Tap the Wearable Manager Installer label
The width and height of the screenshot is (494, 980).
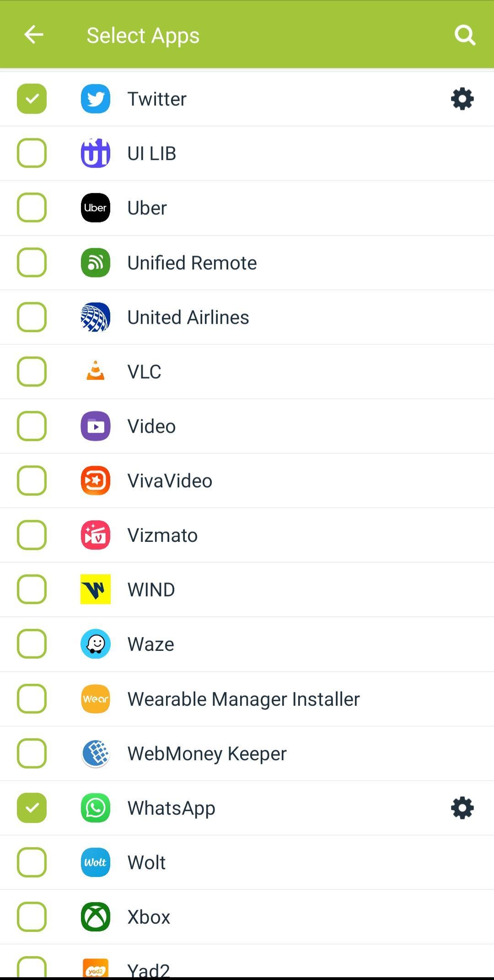pyautogui.click(x=243, y=699)
